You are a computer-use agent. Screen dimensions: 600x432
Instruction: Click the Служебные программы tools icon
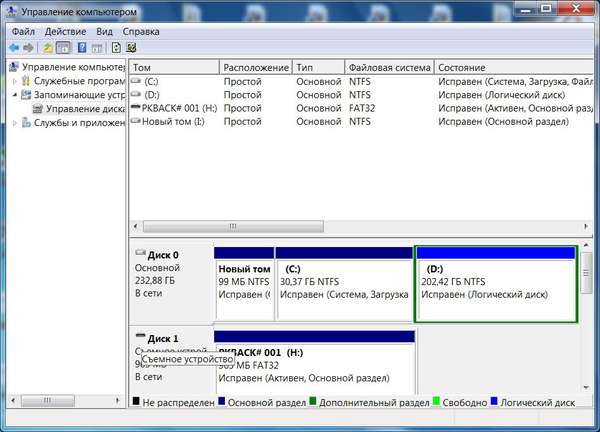pos(26,81)
